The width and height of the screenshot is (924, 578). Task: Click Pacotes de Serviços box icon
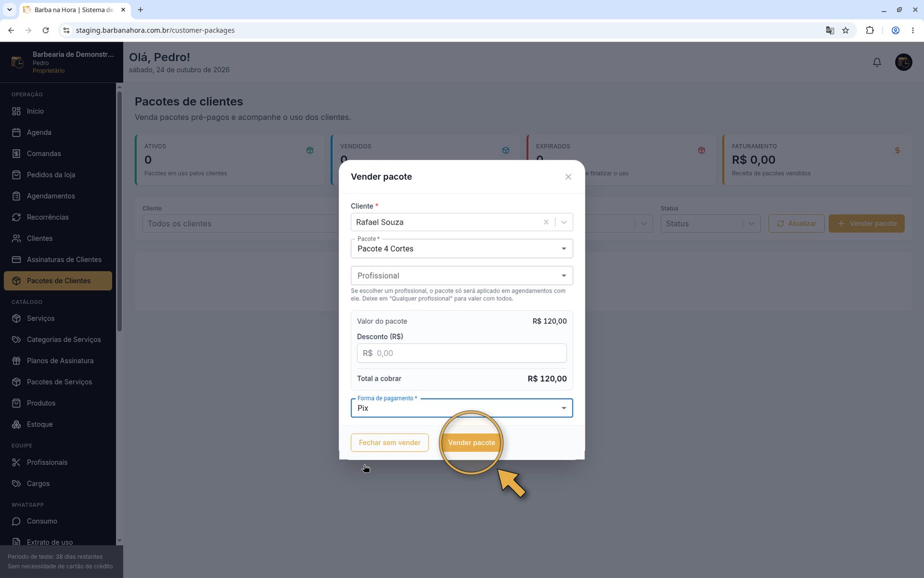[16, 382]
